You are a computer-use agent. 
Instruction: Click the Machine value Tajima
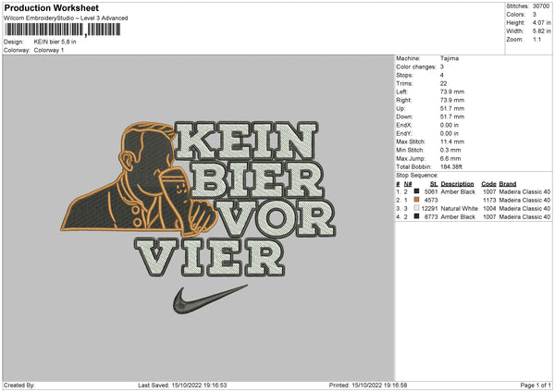[450, 58]
